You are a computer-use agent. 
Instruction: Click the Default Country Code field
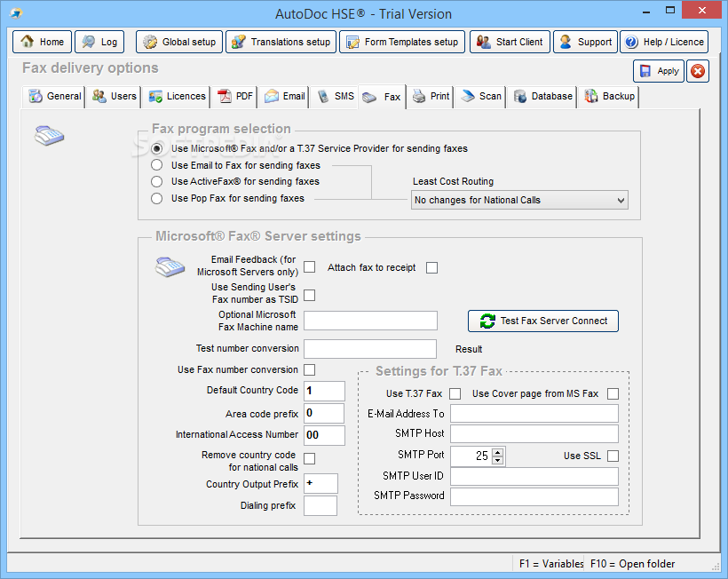324,391
